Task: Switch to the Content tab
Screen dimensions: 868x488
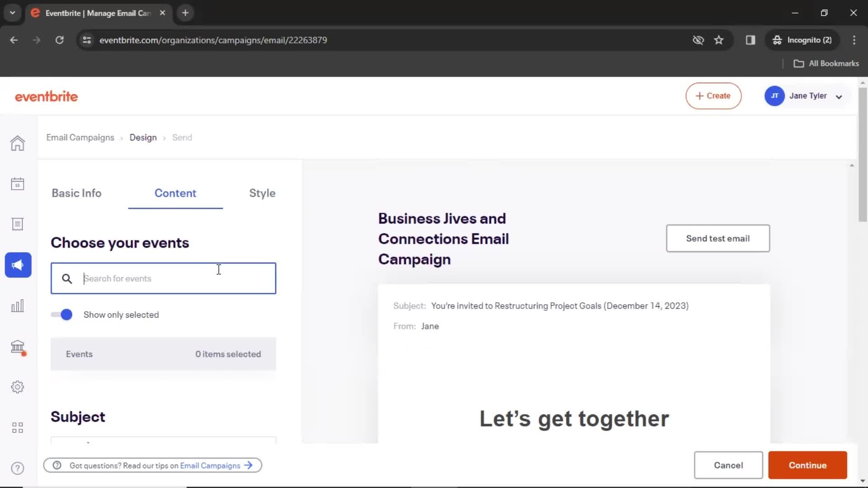Action: 175,193
